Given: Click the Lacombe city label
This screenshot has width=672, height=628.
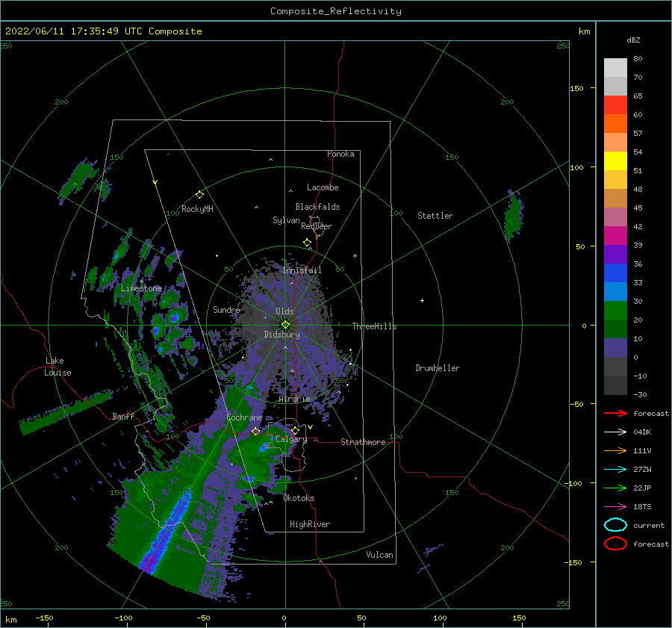Looking at the screenshot, I should click(x=323, y=187).
